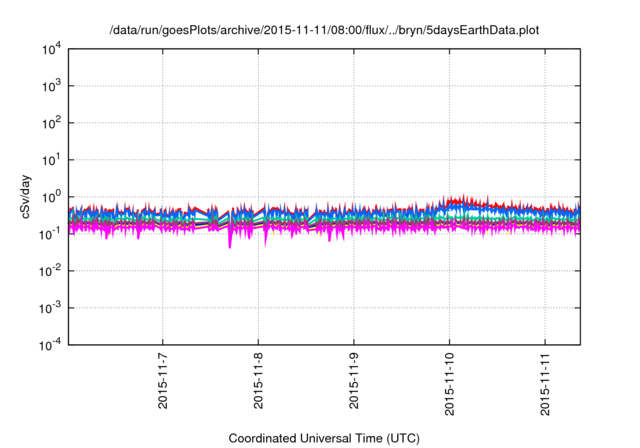This screenshot has width=640, height=448.
Task: Select the 2015-11-11 date label
Action: point(545,384)
